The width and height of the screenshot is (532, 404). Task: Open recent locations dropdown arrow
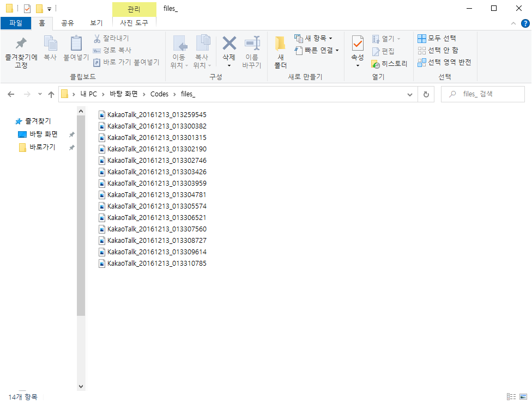(x=40, y=94)
